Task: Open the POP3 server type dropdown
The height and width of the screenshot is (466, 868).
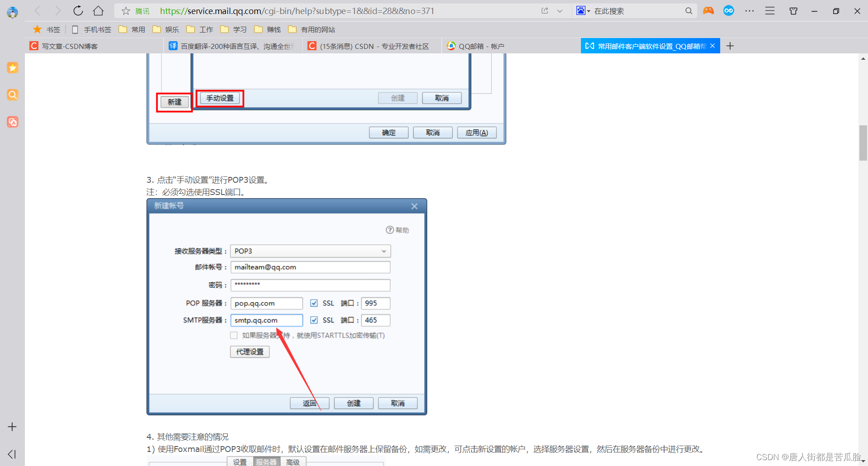Action: pyautogui.click(x=311, y=251)
